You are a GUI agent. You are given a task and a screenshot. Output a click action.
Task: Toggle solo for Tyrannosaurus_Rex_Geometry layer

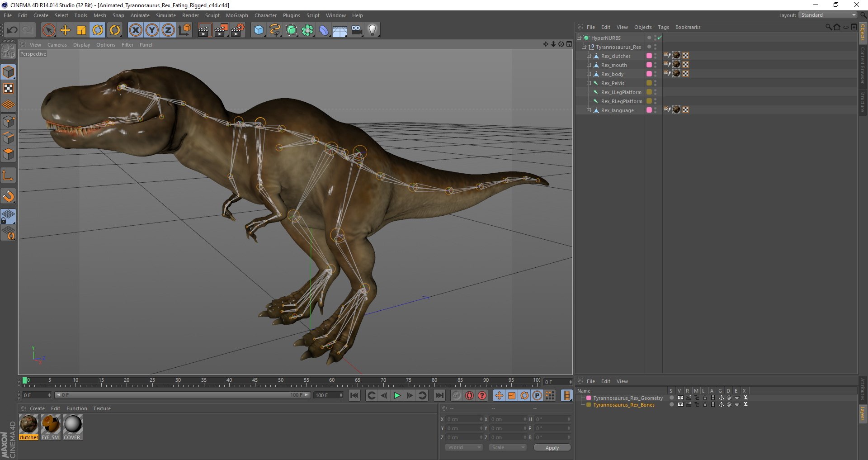pos(671,398)
